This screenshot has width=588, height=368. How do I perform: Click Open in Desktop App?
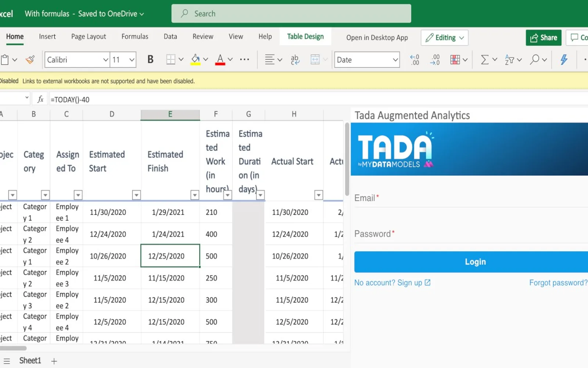377,38
